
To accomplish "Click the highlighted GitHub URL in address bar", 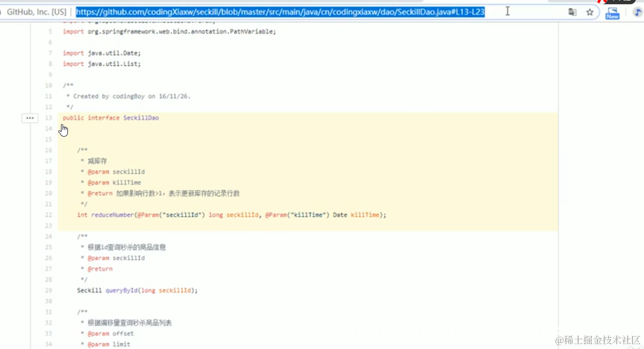I will tap(280, 11).
